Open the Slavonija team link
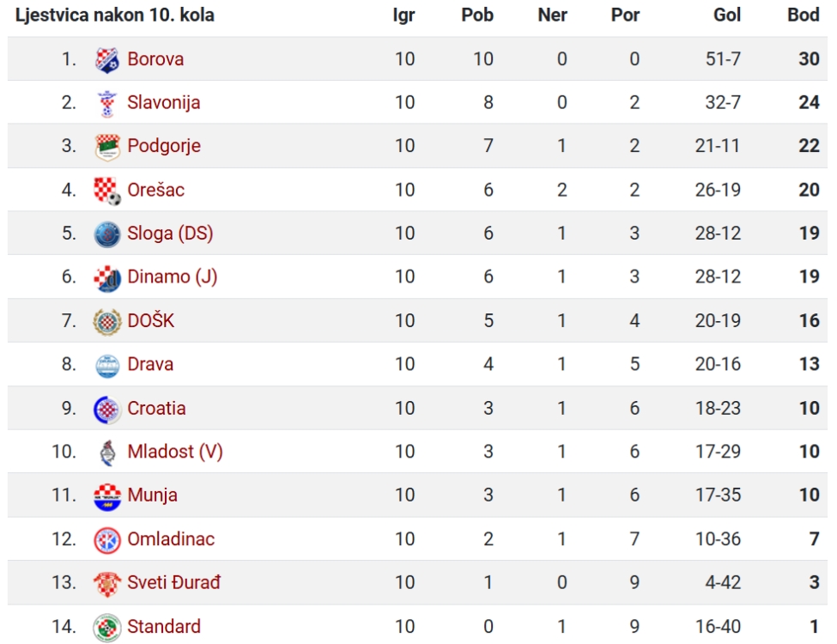The height and width of the screenshot is (644, 837). click(x=163, y=102)
